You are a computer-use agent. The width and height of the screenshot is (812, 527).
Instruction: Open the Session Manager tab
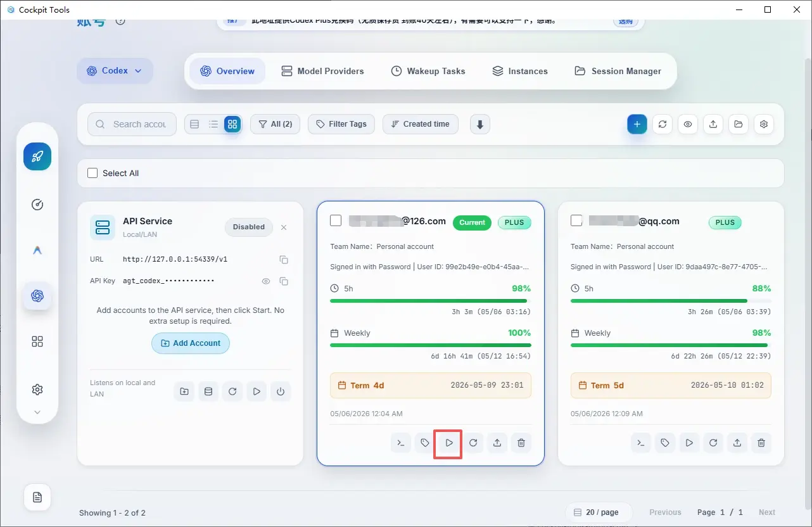click(618, 71)
